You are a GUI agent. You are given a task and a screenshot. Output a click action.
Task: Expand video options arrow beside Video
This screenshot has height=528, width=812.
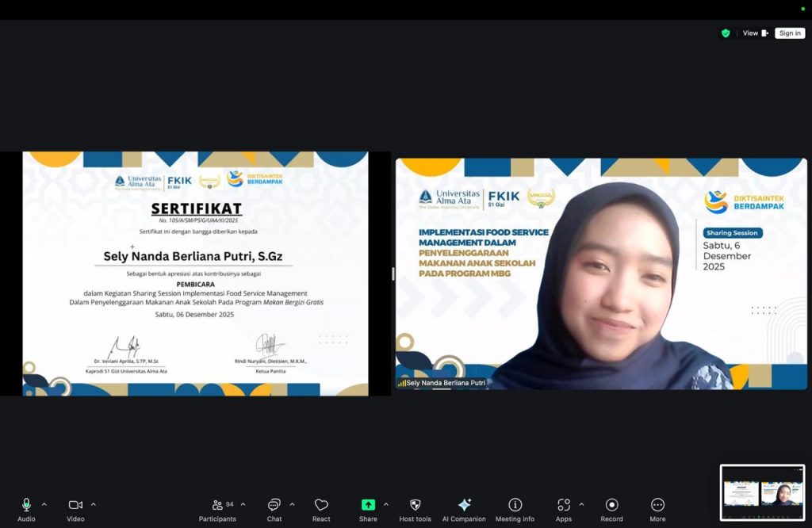(x=94, y=504)
